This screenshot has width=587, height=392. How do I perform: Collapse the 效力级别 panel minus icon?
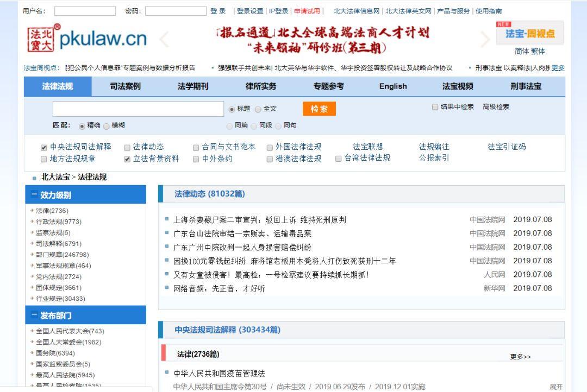click(34, 194)
